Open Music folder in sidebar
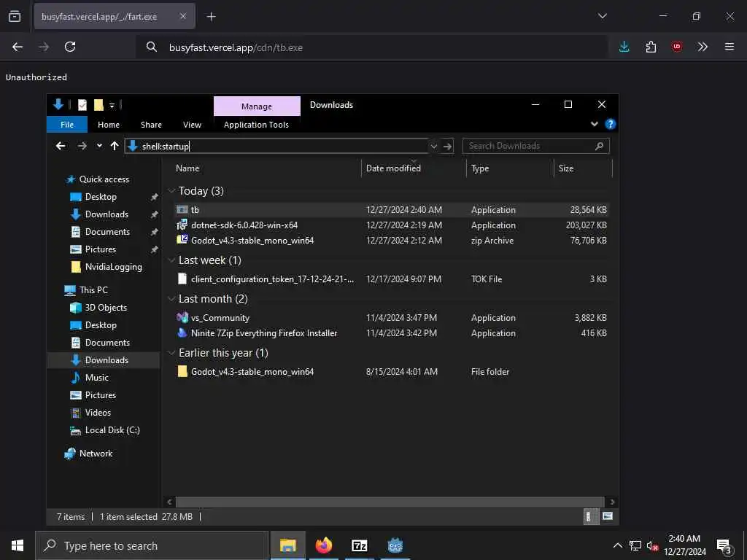This screenshot has width=747, height=560. pyautogui.click(x=97, y=377)
